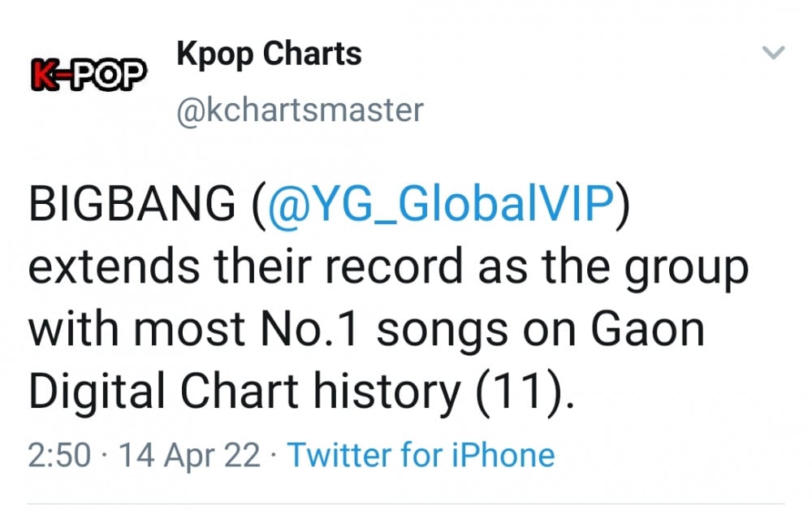Click the word 'record' in the tweet
812x511 pixels.
(x=394, y=267)
